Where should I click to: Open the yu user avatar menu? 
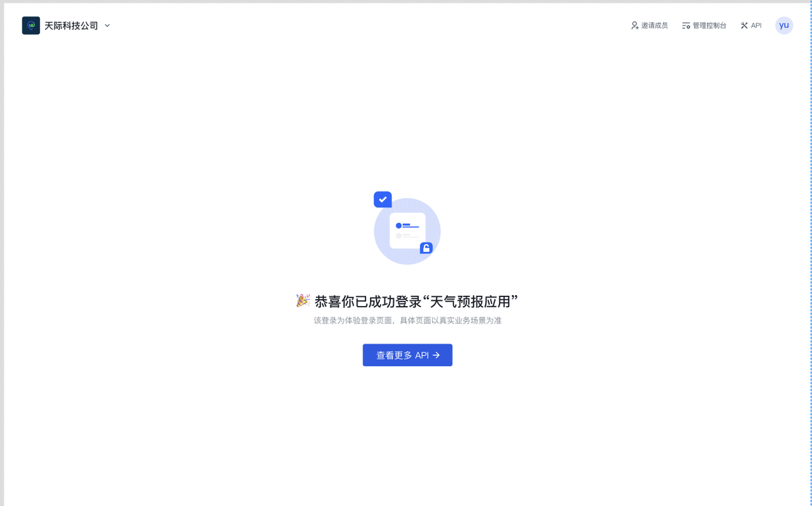pos(784,25)
